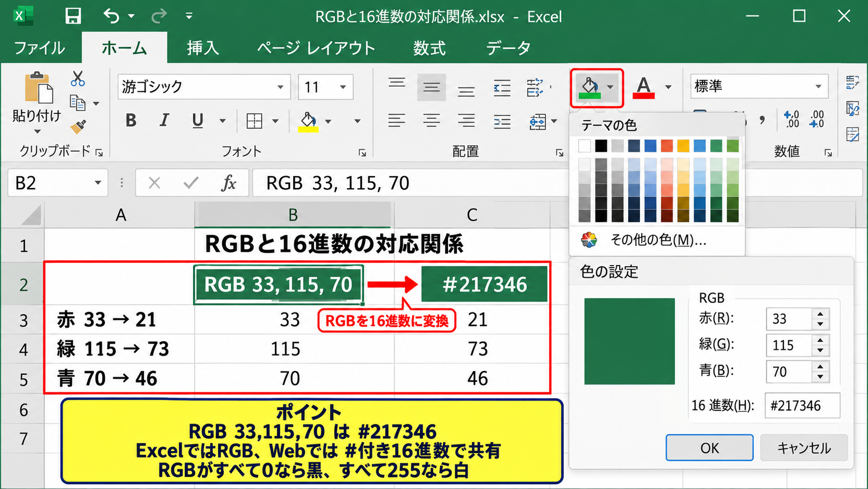
Task: Switch to the データ tab
Action: [x=508, y=48]
